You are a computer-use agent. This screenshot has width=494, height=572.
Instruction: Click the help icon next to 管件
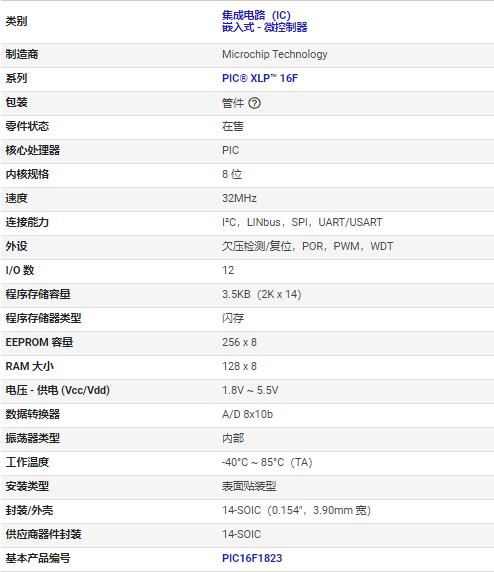[x=254, y=103]
